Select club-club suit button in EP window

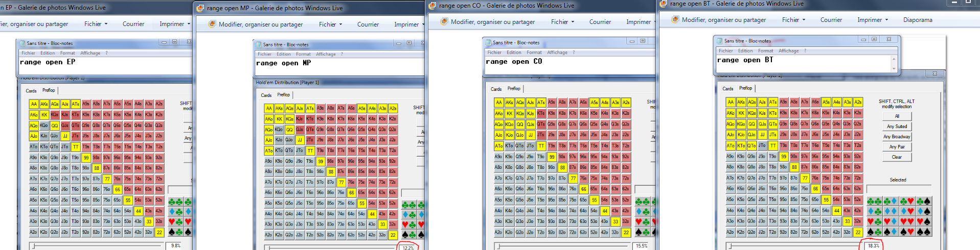176,202
